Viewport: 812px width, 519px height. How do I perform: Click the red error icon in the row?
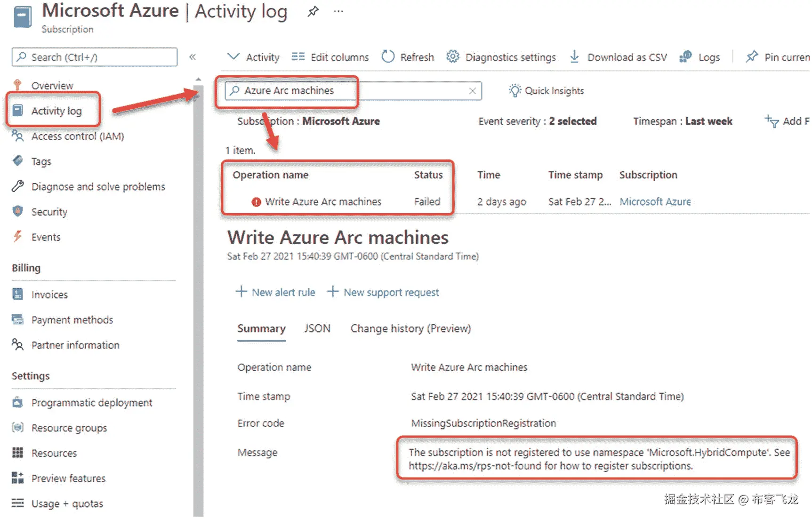256,202
